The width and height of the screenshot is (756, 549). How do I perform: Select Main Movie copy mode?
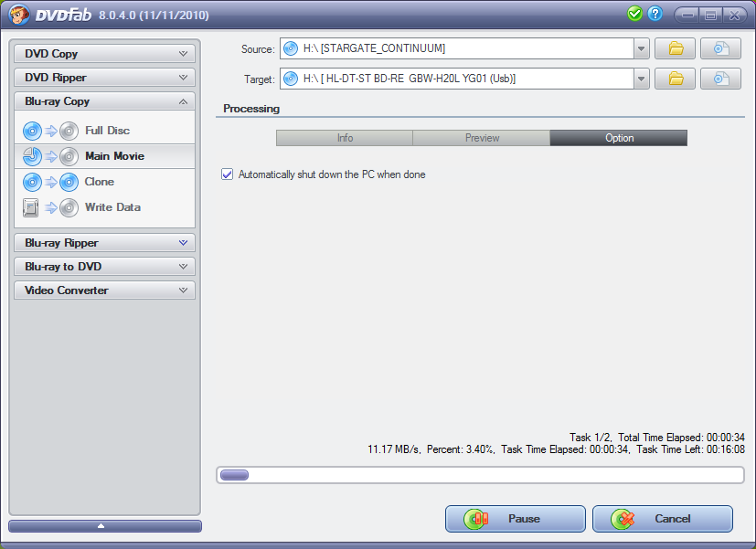click(x=104, y=156)
